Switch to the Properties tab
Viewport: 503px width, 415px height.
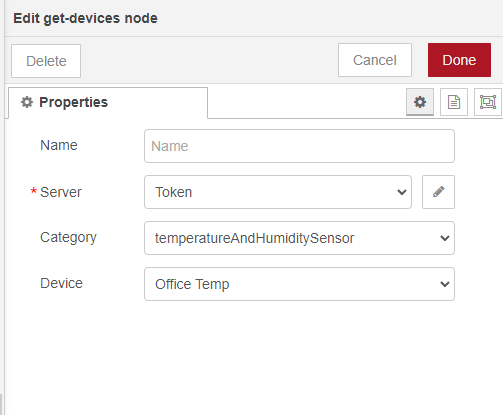coord(108,103)
